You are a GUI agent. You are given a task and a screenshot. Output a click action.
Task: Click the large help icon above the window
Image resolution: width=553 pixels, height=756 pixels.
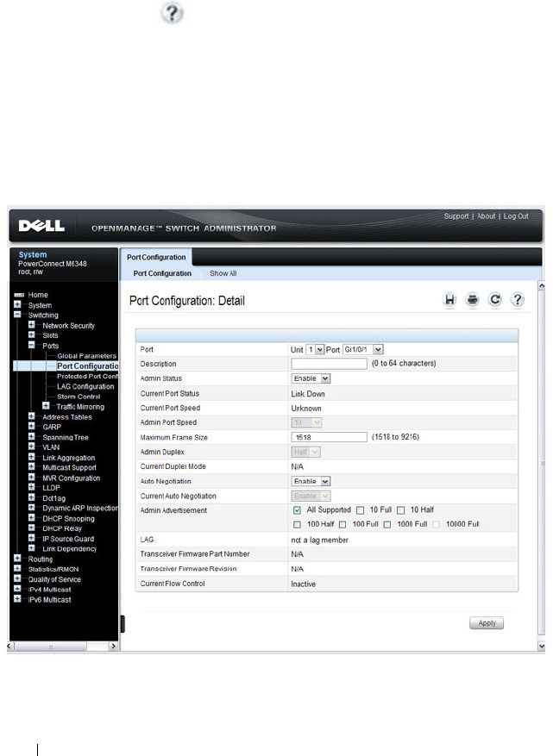pos(172,13)
